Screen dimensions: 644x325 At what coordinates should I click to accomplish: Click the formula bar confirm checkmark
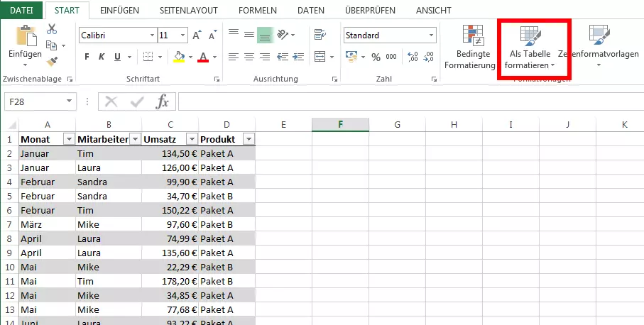tap(137, 101)
